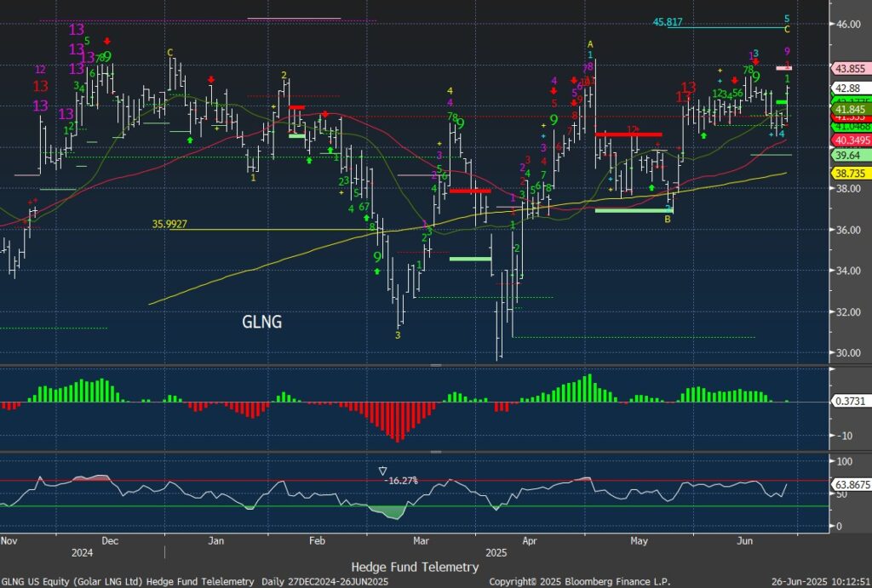The width and height of the screenshot is (872, 588).
Task: Click the GLNG ticker annotation on chart
Action: (x=262, y=322)
